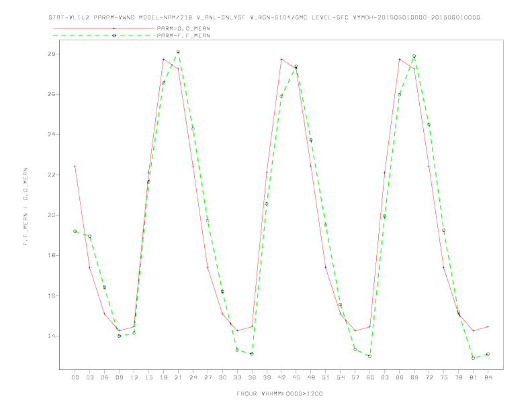Viewport: 532px width, 411px height.
Task: Click y-axis tick value 28
Action: tap(52, 54)
